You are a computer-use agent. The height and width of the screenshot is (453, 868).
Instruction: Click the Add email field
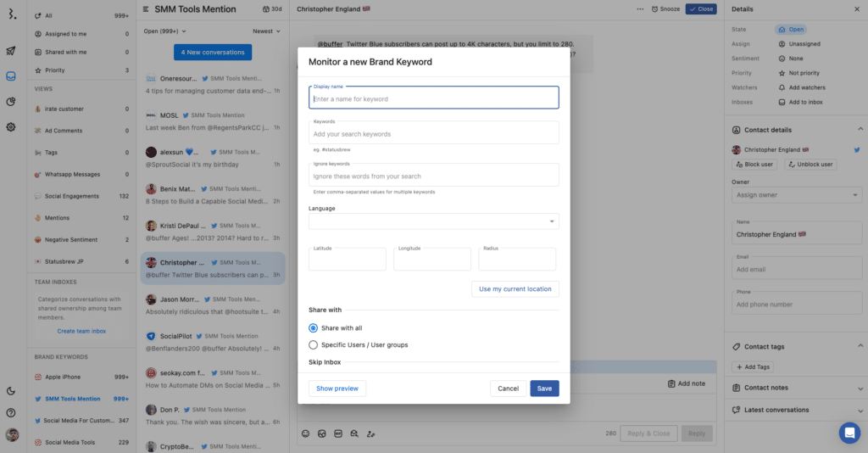(797, 268)
